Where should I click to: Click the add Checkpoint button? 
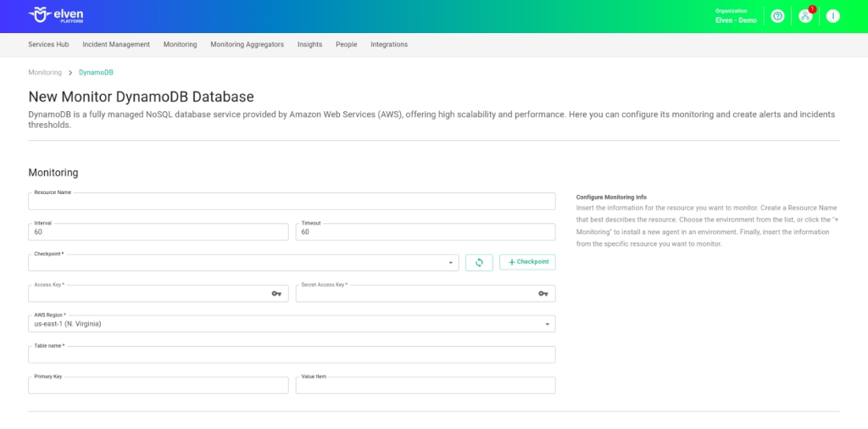[x=527, y=263]
